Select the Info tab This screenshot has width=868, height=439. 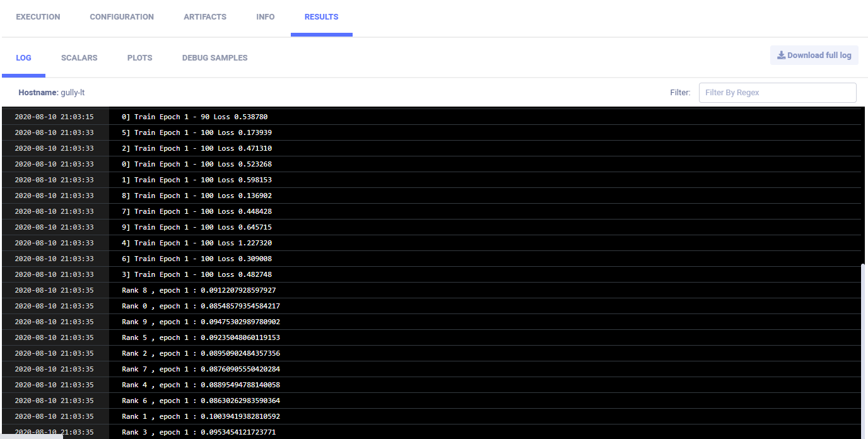pyautogui.click(x=265, y=17)
